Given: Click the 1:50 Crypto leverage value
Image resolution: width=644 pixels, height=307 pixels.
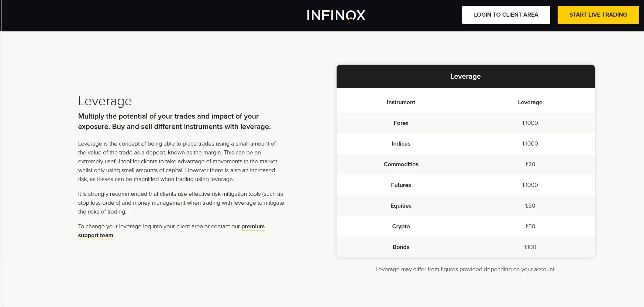Looking at the screenshot, I should pyautogui.click(x=530, y=226).
